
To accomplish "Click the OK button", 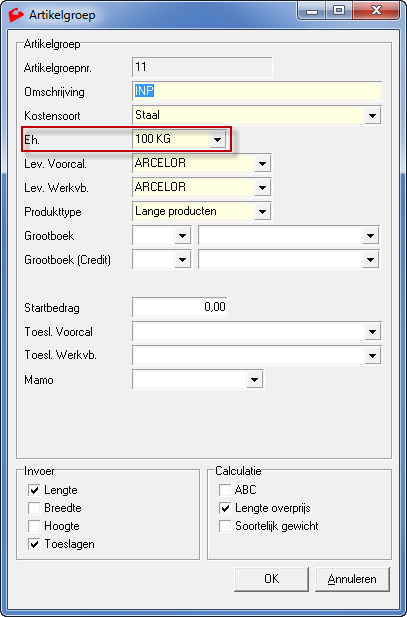I will pyautogui.click(x=271, y=579).
